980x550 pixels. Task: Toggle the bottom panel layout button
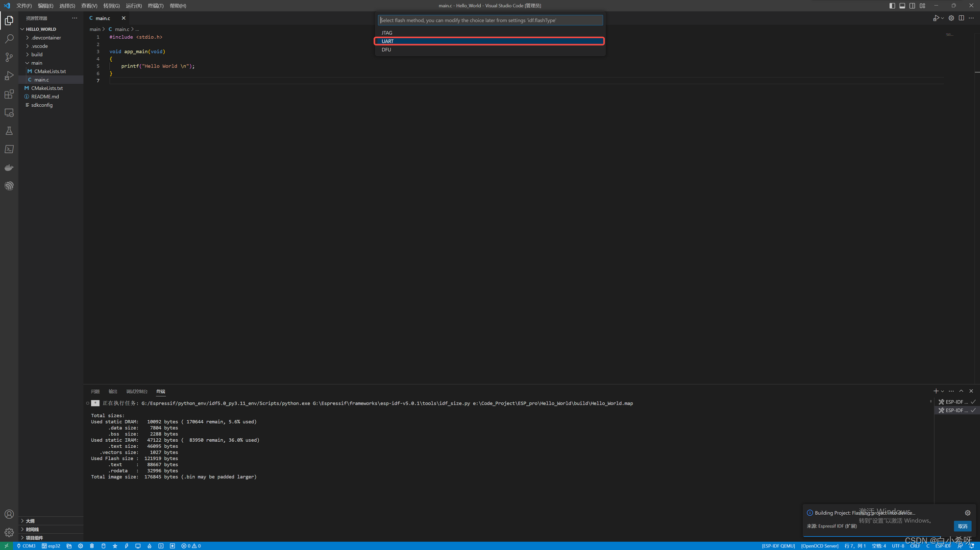click(902, 6)
